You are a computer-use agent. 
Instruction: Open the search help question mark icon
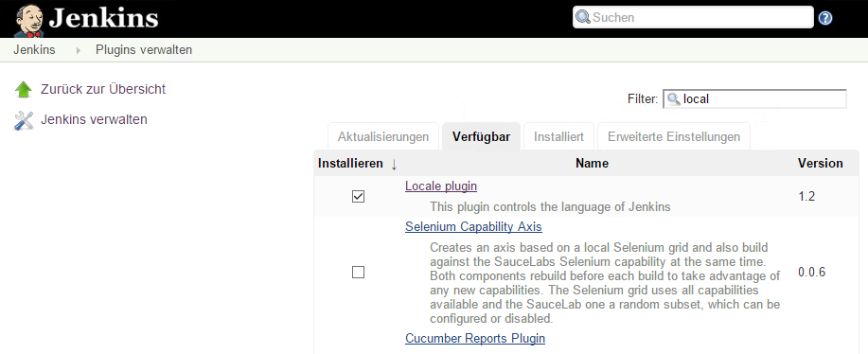click(824, 18)
